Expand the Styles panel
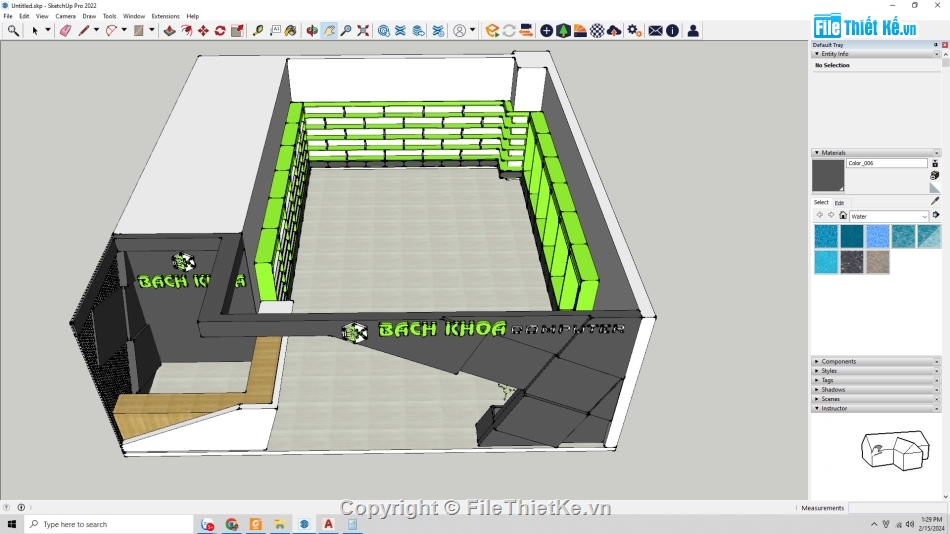This screenshot has width=950, height=534. coord(817,371)
